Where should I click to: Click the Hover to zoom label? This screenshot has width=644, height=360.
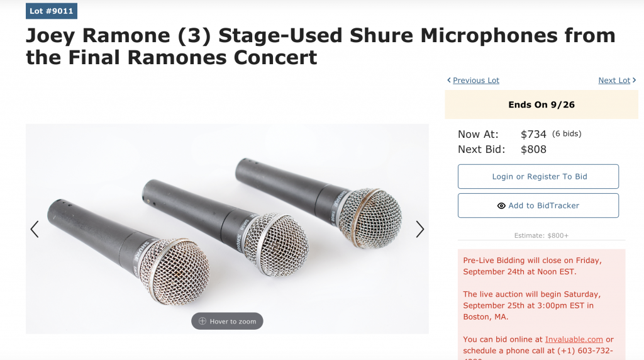(x=233, y=322)
